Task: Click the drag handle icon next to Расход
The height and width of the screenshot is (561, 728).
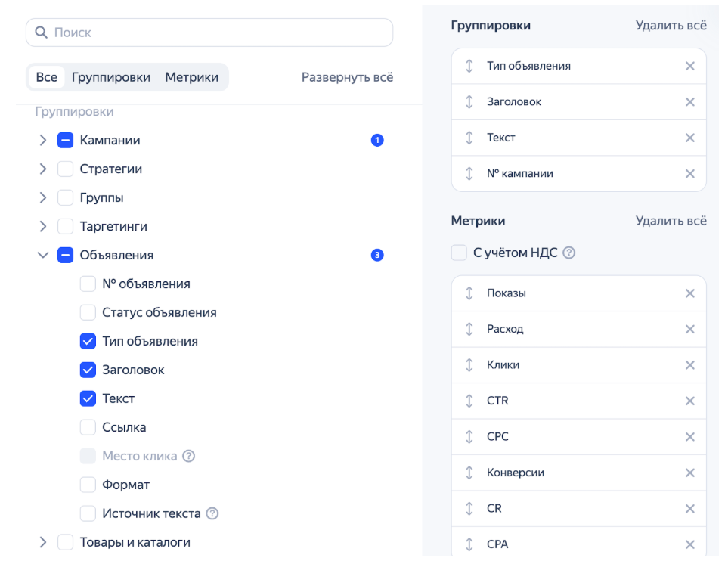Action: 469,329
